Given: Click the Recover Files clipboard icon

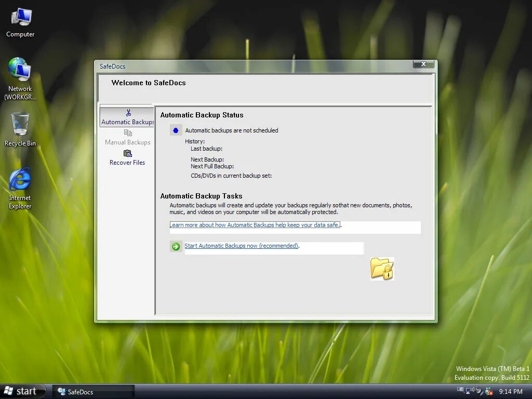Looking at the screenshot, I should click(x=128, y=153).
